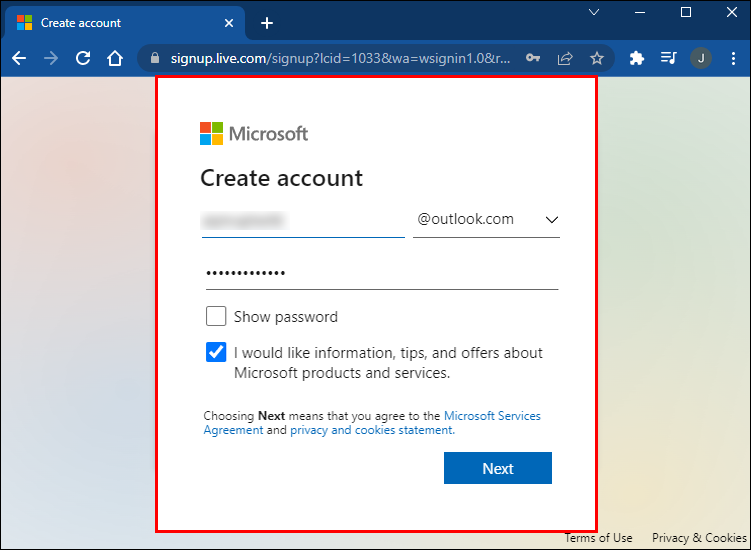The height and width of the screenshot is (550, 751).
Task: Open the privacy and cookies statement link
Action: [372, 430]
